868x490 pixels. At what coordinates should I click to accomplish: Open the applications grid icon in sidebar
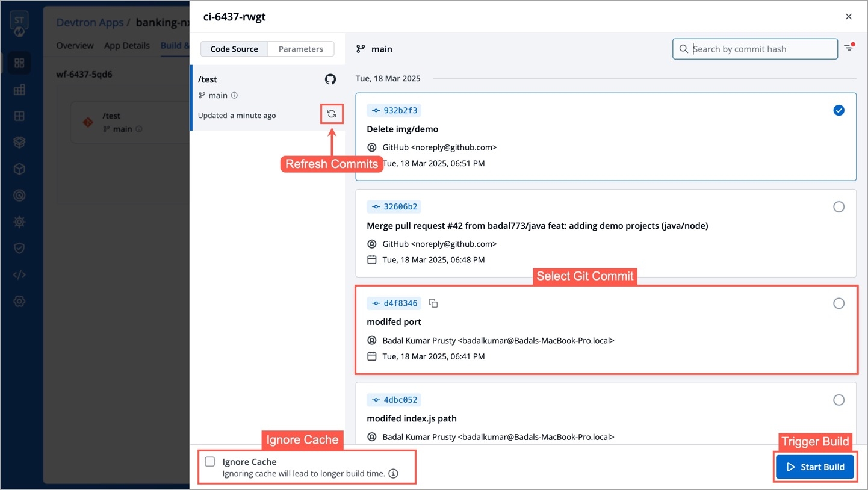[x=19, y=63]
